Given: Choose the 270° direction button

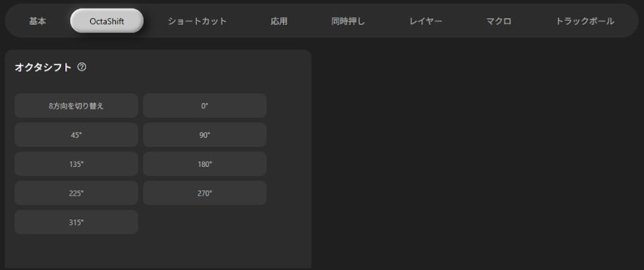Looking at the screenshot, I should pos(205,193).
